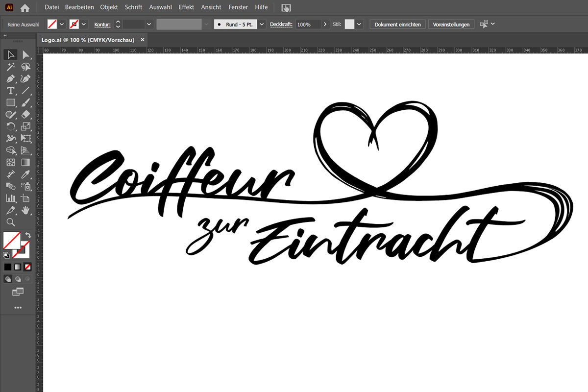Image resolution: width=588 pixels, height=392 pixels.
Task: Select the Direct Selection tool
Action: 26,55
